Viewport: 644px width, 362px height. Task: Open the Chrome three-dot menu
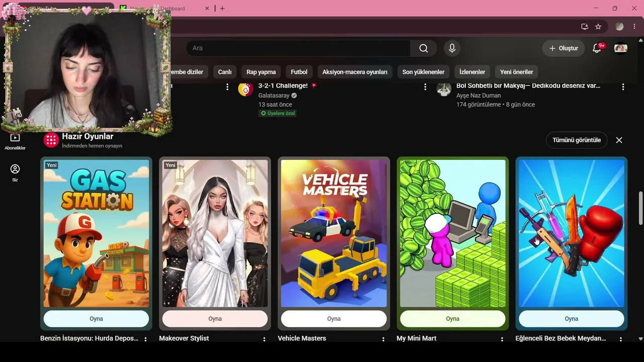(634, 27)
